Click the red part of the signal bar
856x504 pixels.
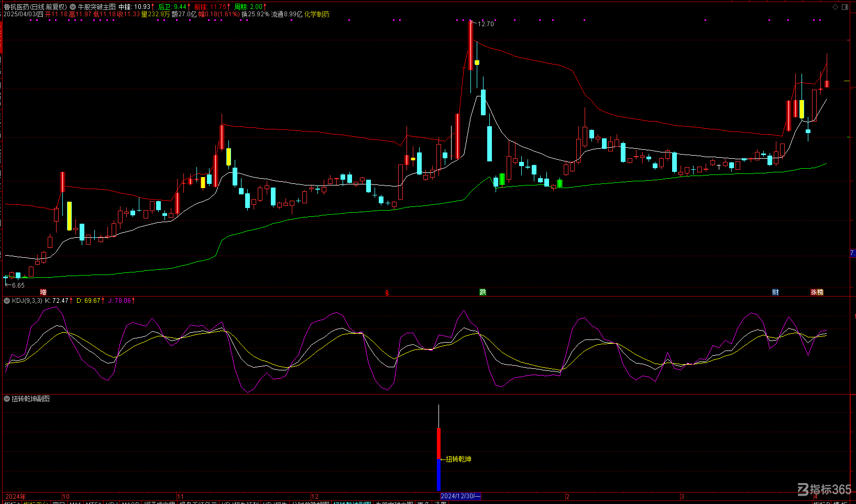click(439, 443)
